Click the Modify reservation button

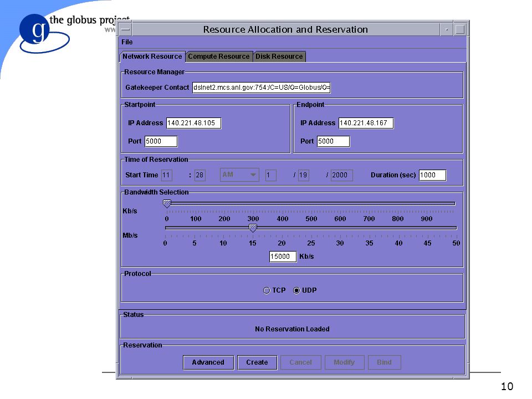[344, 362]
